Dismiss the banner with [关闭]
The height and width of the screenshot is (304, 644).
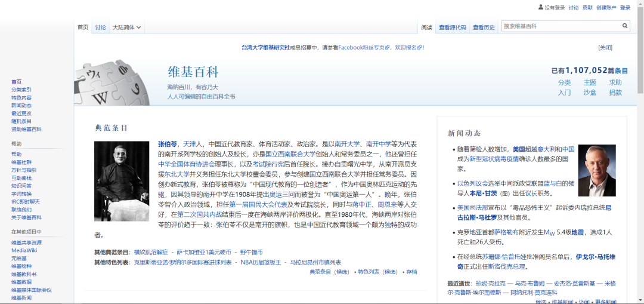(x=605, y=48)
